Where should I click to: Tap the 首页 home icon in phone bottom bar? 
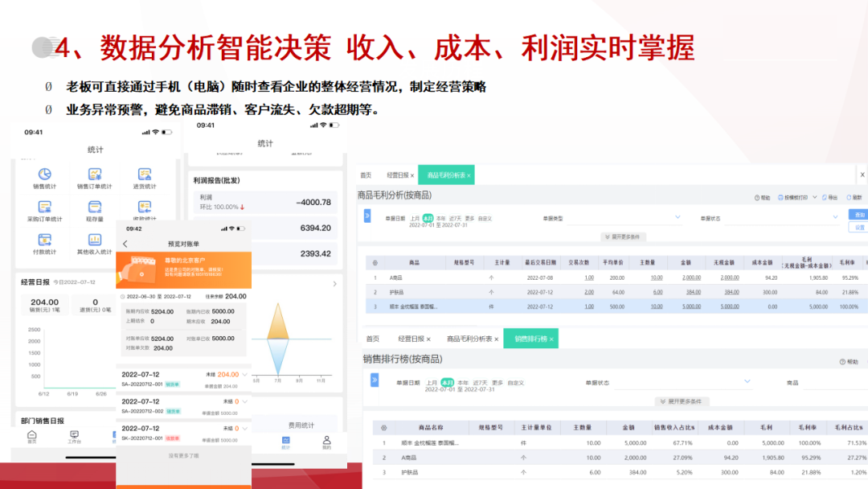tap(32, 437)
